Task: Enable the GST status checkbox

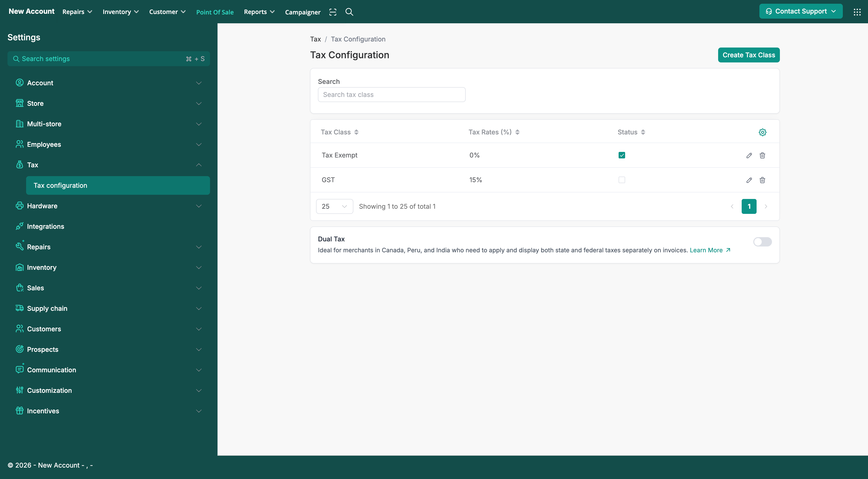Action: 622,180
